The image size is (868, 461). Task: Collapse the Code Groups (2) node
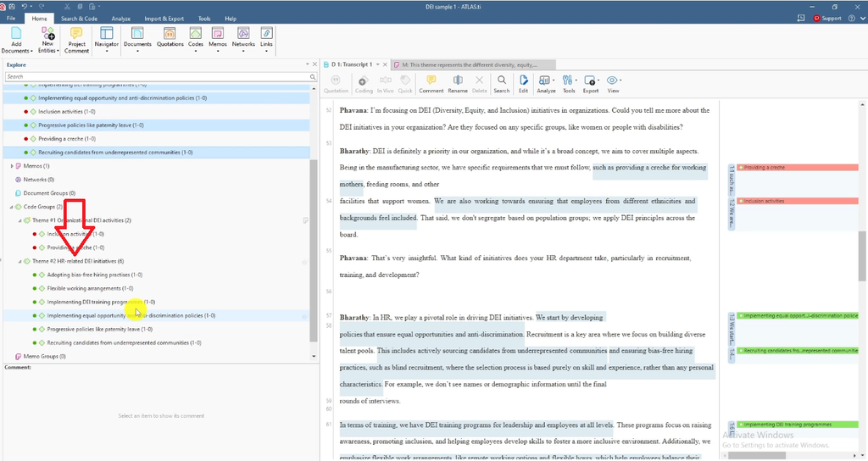point(12,207)
